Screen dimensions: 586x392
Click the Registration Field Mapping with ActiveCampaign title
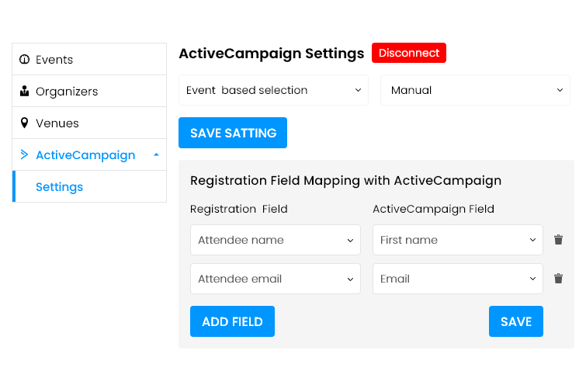tap(345, 181)
